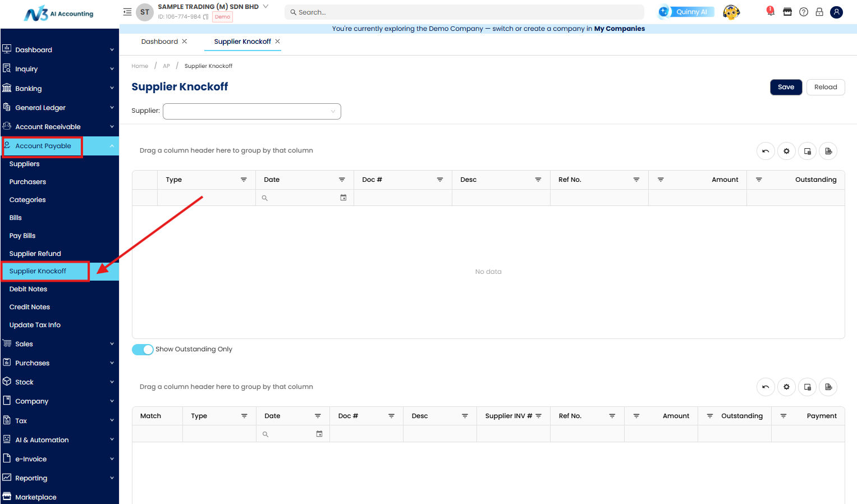Click Home in breadcrumb
857x504 pixels.
point(140,66)
